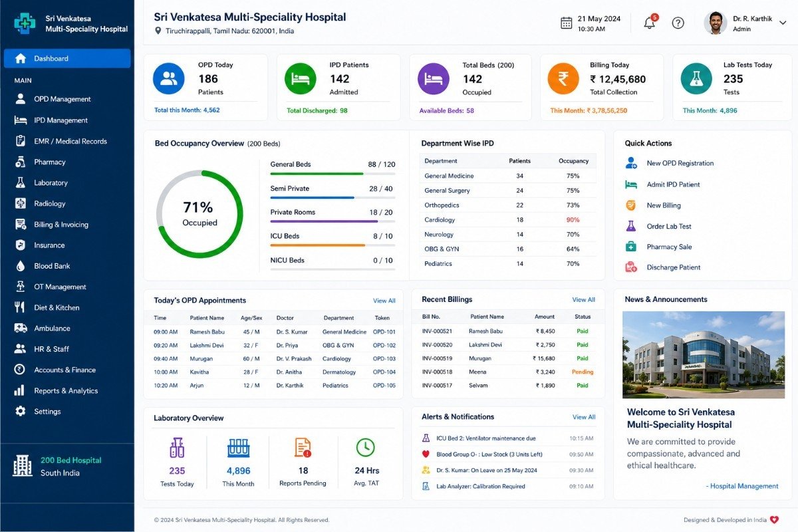The height and width of the screenshot is (532, 798).
Task: View All in Recent Billings
Action: (584, 300)
